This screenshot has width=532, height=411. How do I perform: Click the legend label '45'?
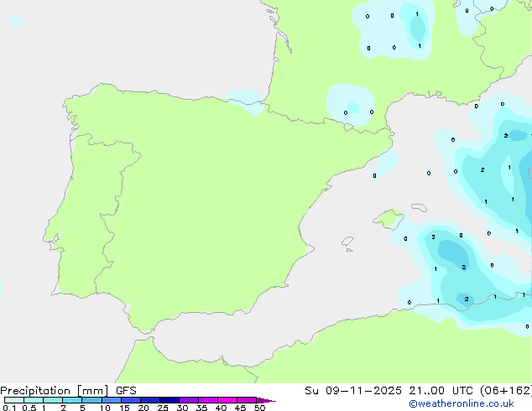(240, 408)
